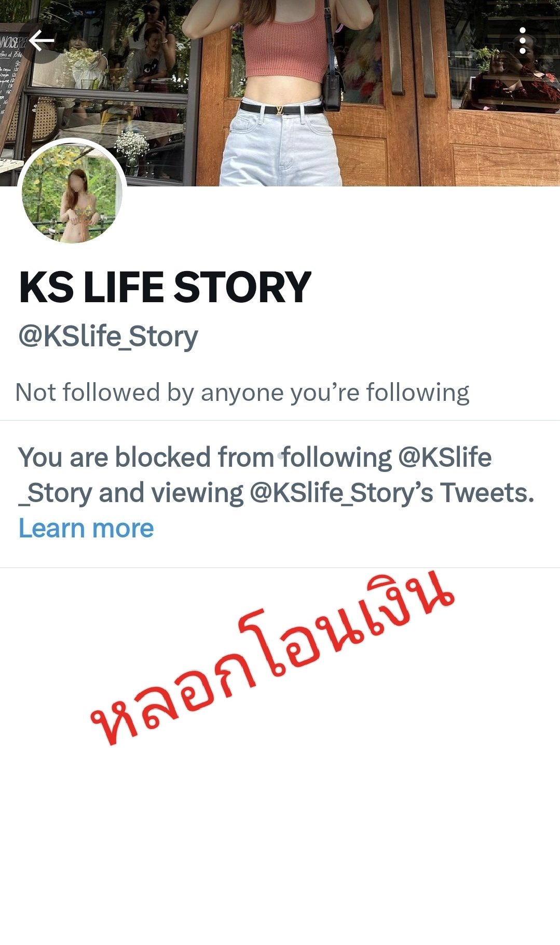Select the KS LIFE STORY display name
The height and width of the screenshot is (945, 560).
[x=165, y=287]
